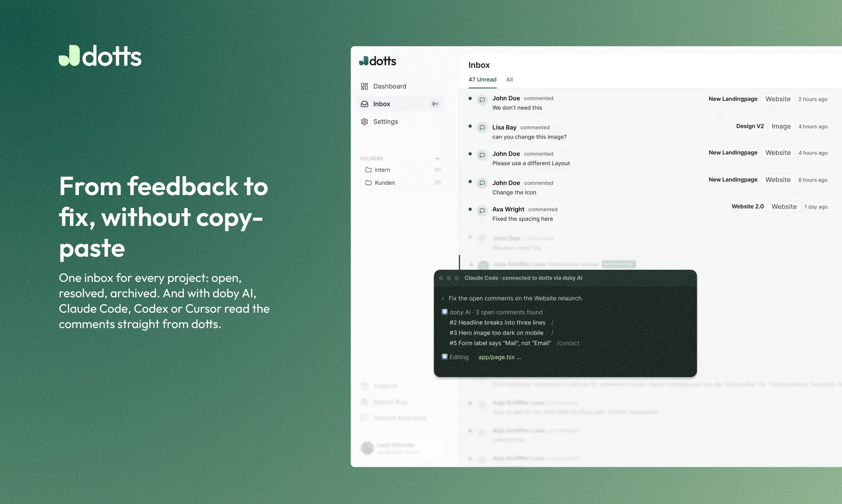Click comment icon beside "Change the Icon"
This screenshot has width=842, height=504.
[x=482, y=183]
